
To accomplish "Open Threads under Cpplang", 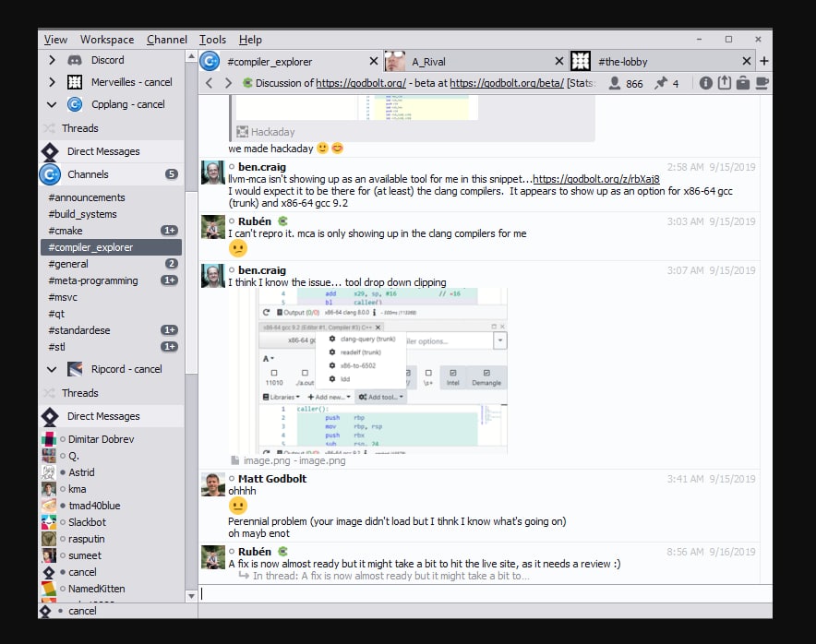I will click(x=111, y=128).
